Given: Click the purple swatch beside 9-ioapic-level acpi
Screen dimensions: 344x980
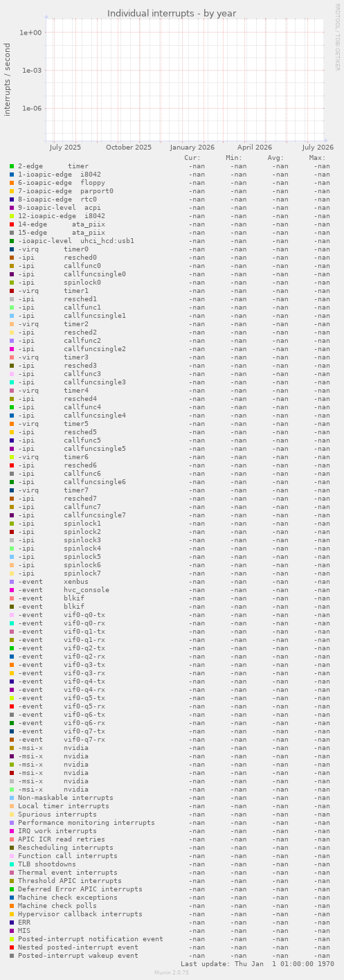Looking at the screenshot, I should pos(12,208).
